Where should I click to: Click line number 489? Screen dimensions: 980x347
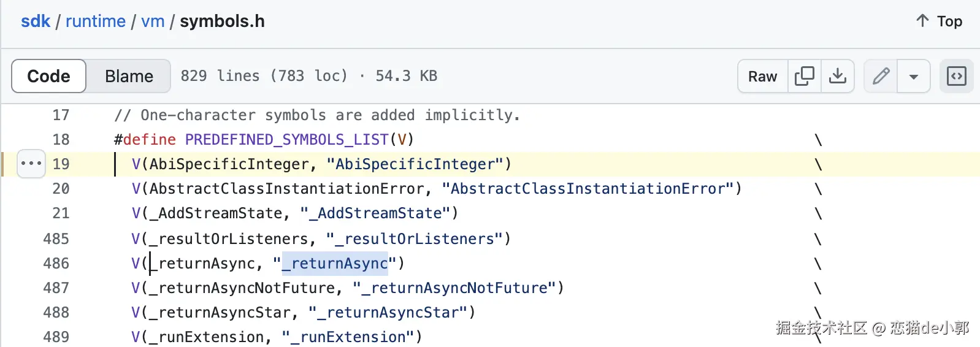(x=56, y=337)
